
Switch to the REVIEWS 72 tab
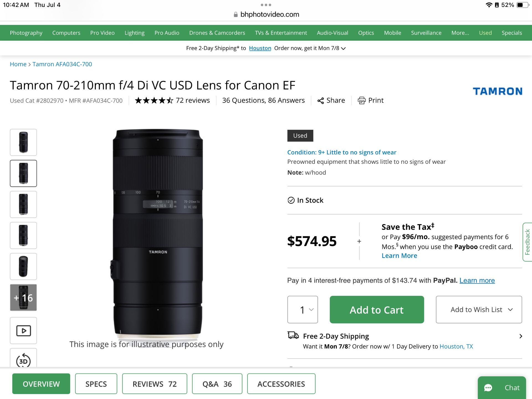coord(154,384)
